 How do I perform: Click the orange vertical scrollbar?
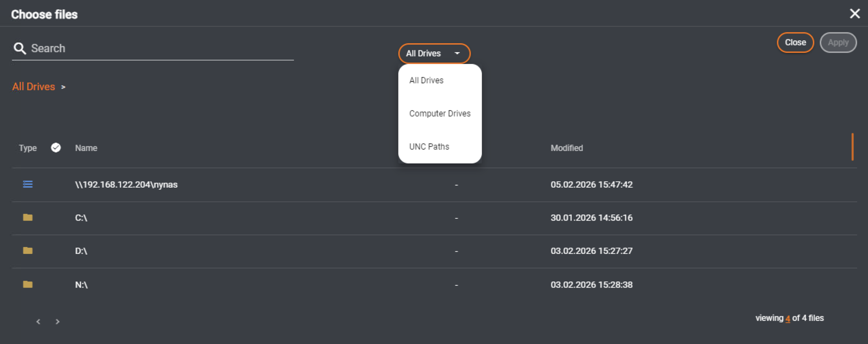pyautogui.click(x=852, y=147)
